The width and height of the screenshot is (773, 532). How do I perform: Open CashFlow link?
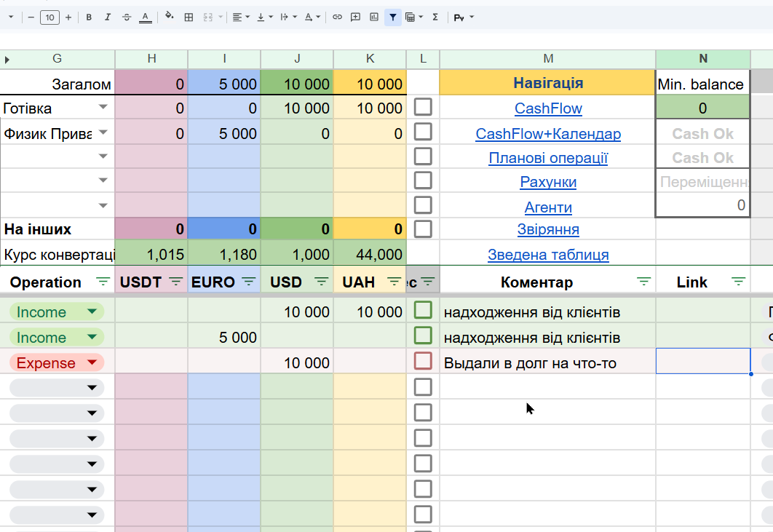pos(548,108)
